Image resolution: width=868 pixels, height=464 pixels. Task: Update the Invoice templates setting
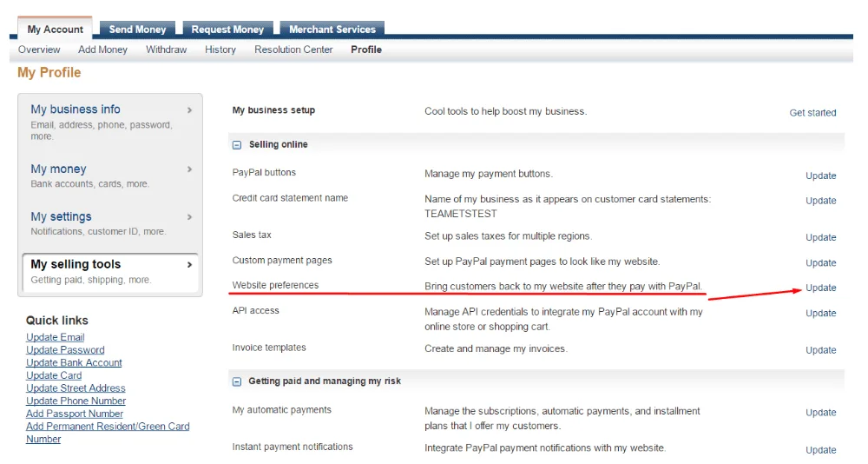pyautogui.click(x=820, y=350)
